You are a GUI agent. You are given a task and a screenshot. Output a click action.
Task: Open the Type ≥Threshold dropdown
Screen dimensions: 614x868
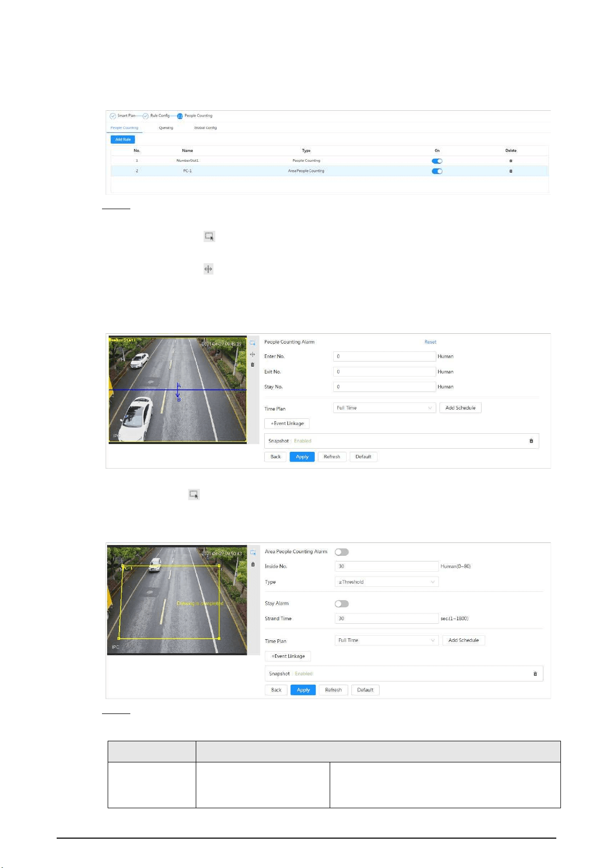click(x=386, y=582)
